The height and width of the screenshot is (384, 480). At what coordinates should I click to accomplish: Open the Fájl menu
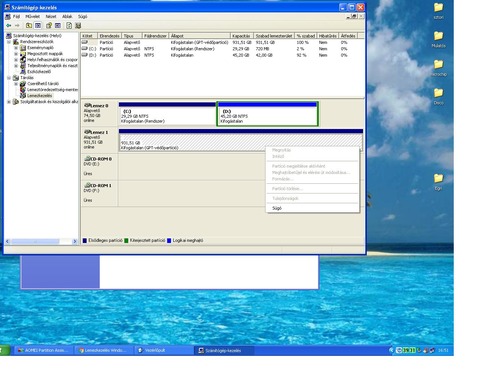point(16,16)
